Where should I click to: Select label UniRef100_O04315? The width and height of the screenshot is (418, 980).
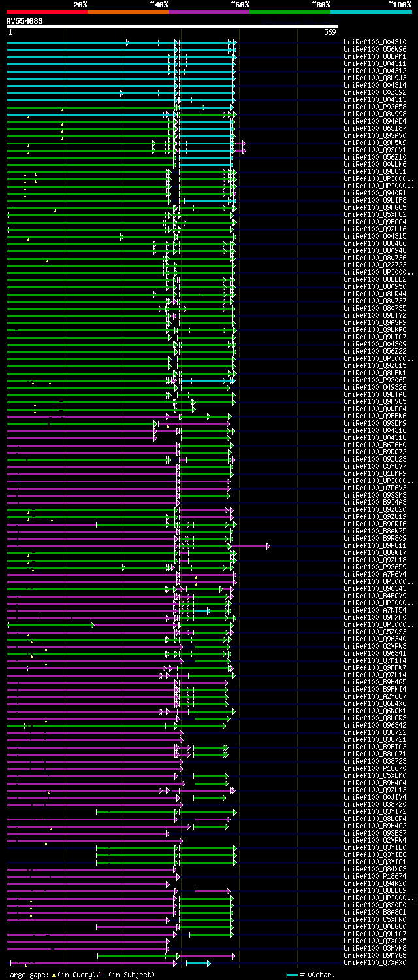[375, 236]
